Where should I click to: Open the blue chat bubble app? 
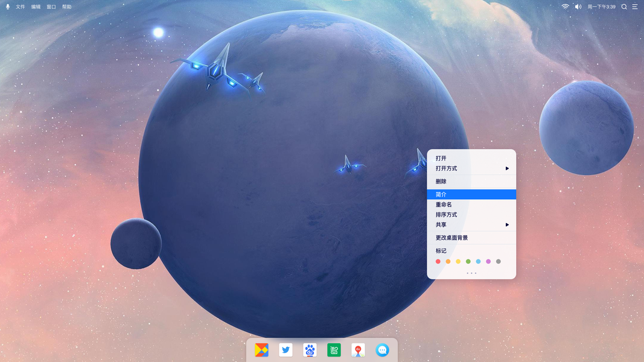coord(383,350)
